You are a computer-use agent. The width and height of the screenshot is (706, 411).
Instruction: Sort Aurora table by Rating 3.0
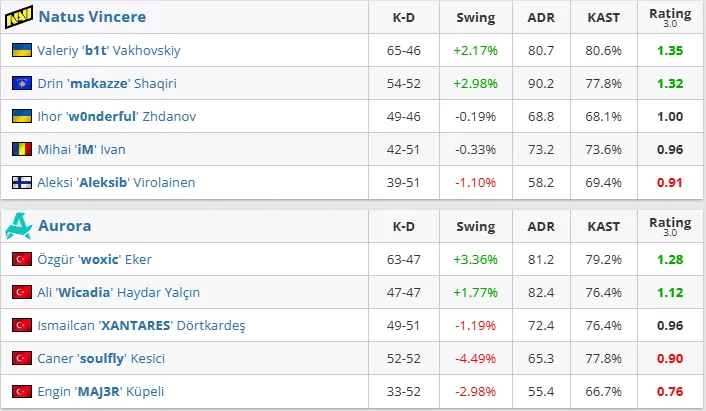point(670,225)
